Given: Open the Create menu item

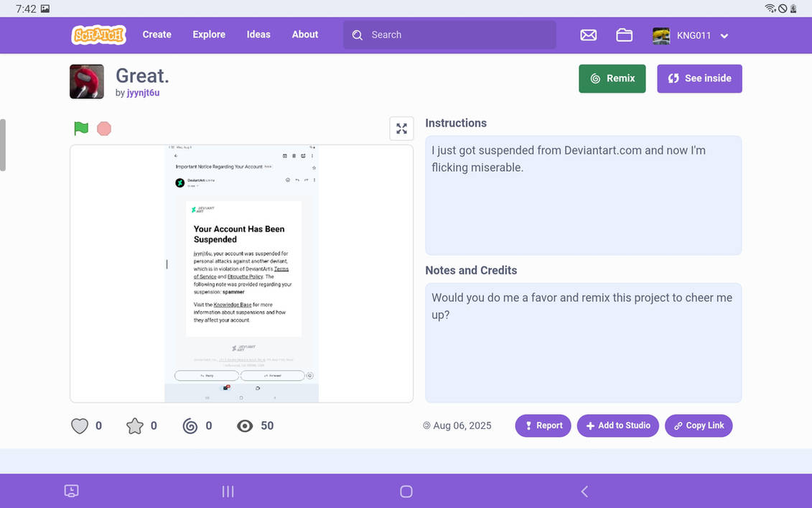Looking at the screenshot, I should pyautogui.click(x=157, y=34).
